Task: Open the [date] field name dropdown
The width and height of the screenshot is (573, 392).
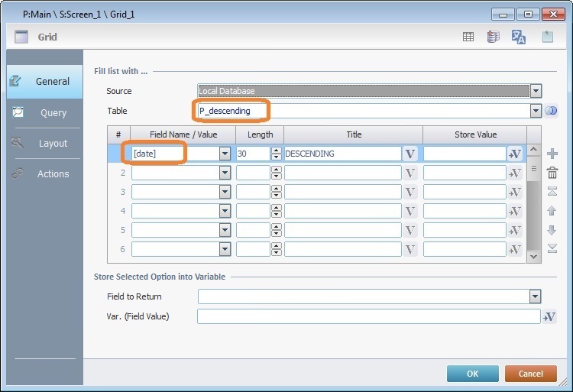Action: (x=225, y=154)
